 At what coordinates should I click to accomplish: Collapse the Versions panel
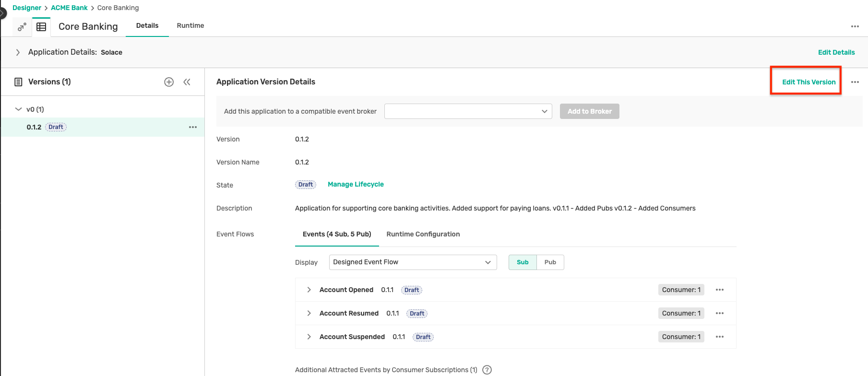pos(187,82)
